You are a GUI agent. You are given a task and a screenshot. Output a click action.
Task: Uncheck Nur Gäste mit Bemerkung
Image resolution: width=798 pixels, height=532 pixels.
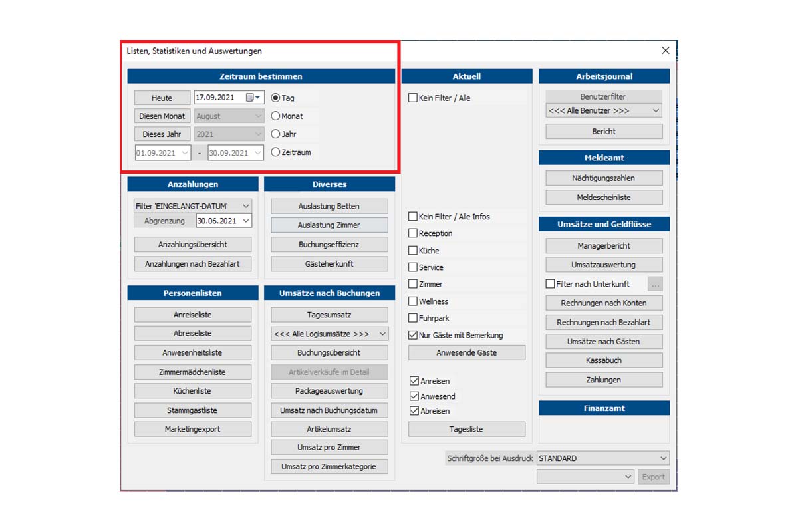pyautogui.click(x=413, y=335)
